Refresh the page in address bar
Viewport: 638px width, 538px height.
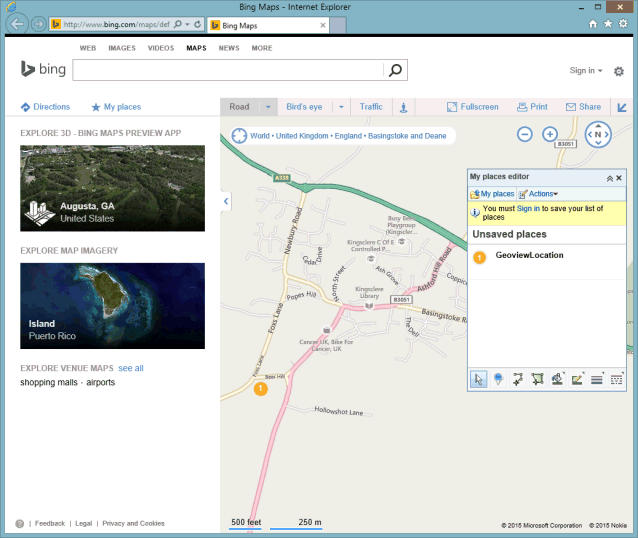click(x=198, y=24)
